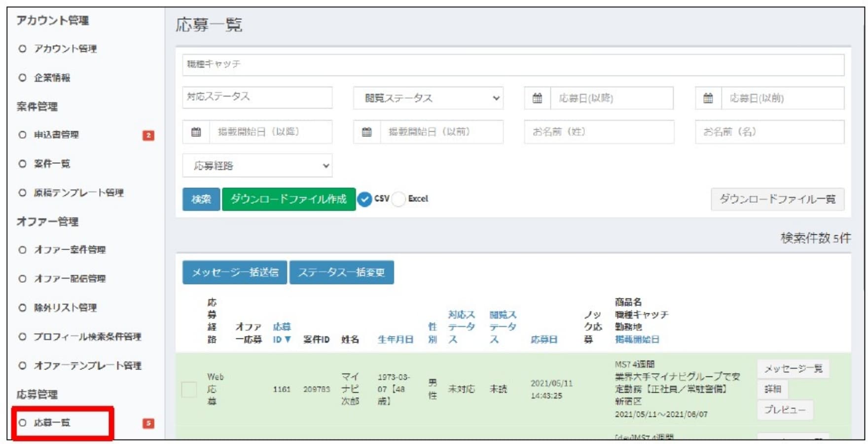Open 案件一覧 in the sidebar

(52, 164)
